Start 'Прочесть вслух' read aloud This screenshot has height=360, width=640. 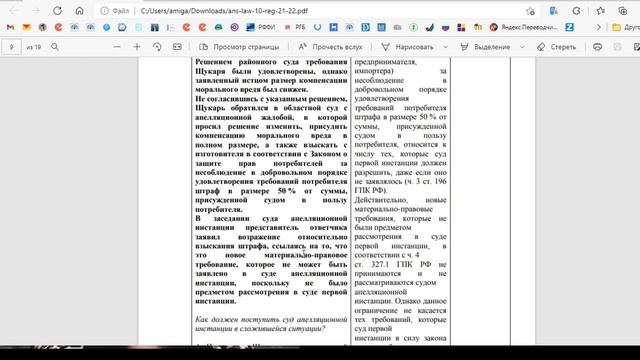pyautogui.click(x=330, y=47)
